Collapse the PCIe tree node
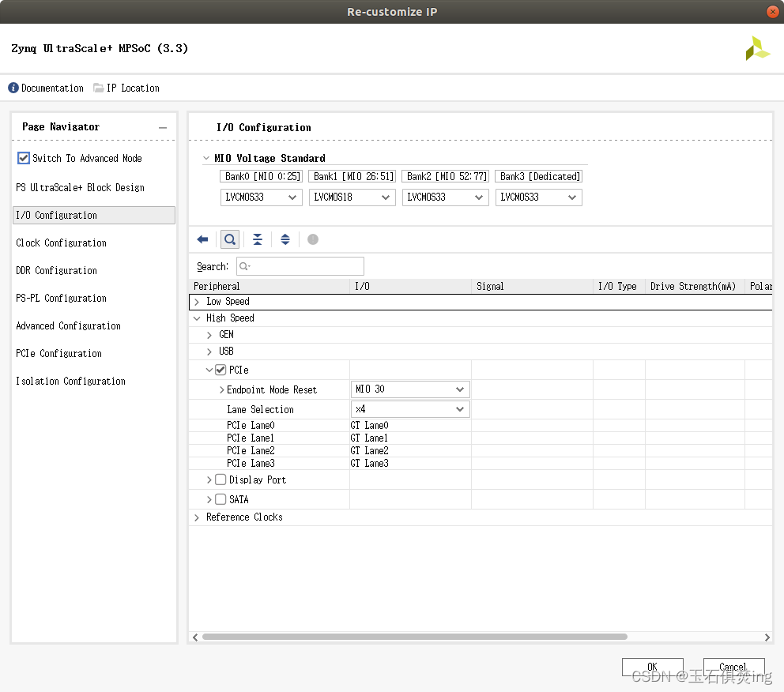Screen dimensions: 784x692 coord(209,370)
